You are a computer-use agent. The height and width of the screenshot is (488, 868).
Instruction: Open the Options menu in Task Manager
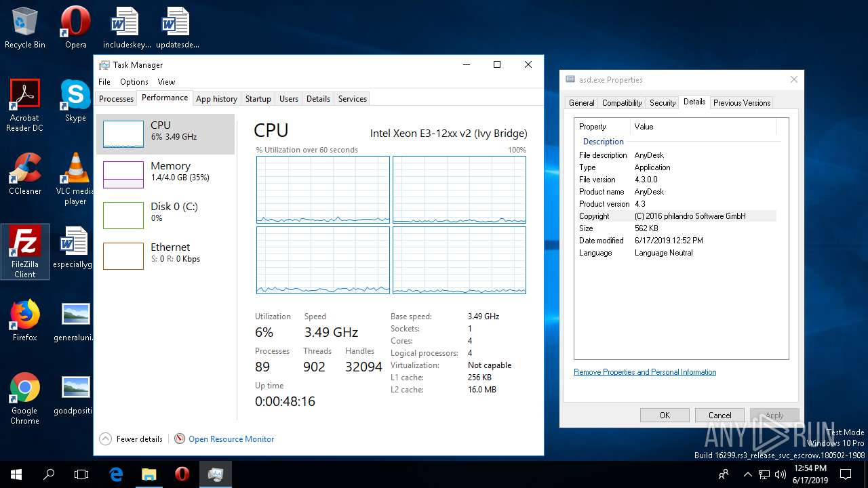pos(134,82)
